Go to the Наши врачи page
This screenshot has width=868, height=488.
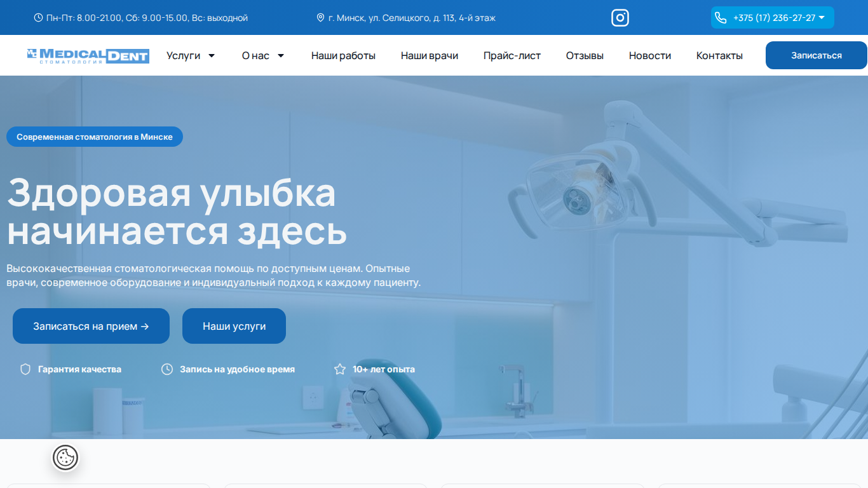coord(430,55)
